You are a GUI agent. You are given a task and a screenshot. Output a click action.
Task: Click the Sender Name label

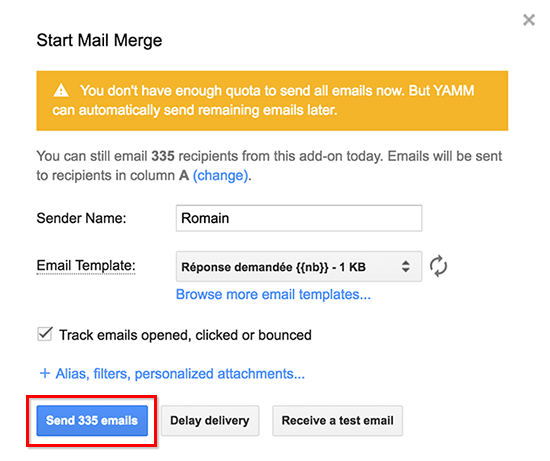coord(81,218)
